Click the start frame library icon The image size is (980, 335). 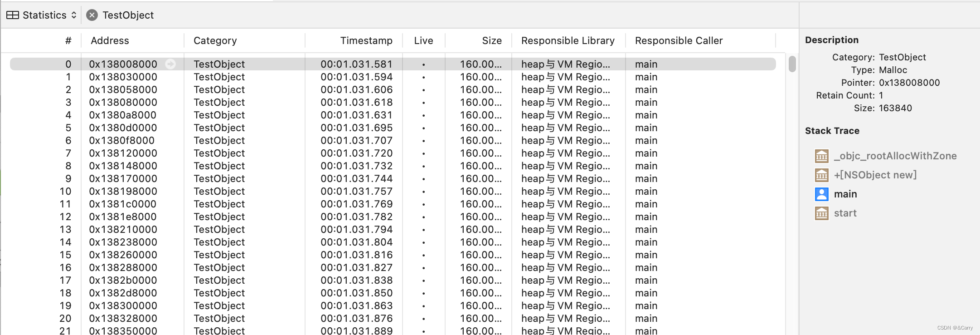tap(821, 213)
